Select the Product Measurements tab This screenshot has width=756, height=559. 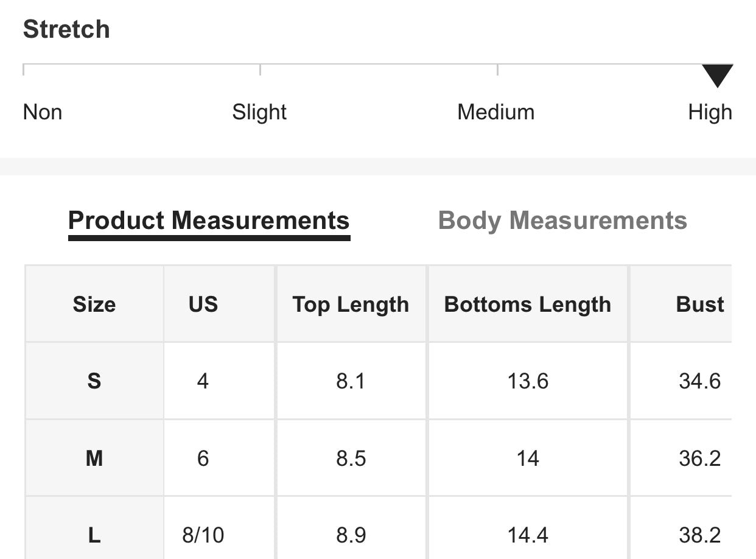[209, 220]
